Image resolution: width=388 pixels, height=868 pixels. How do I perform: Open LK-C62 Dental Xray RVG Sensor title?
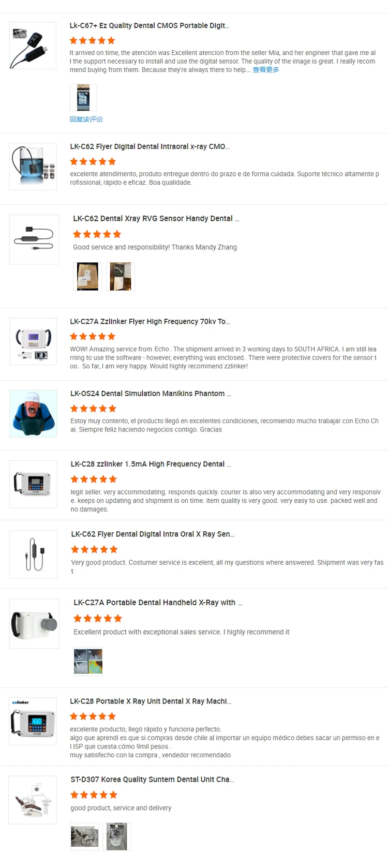[x=156, y=219]
